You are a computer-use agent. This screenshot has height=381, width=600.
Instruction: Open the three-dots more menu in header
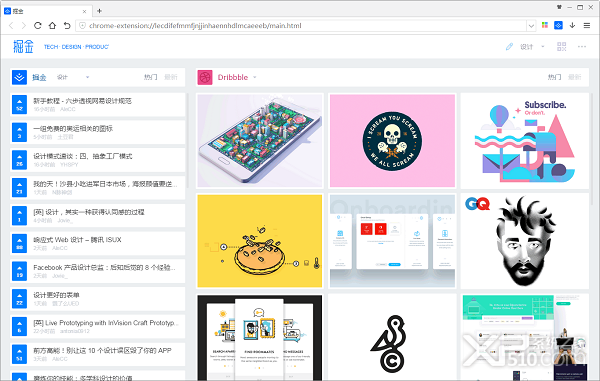click(582, 47)
